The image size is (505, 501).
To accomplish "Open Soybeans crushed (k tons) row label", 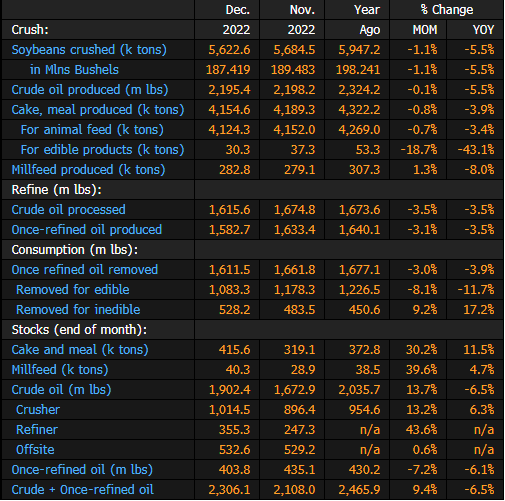I will [89, 50].
